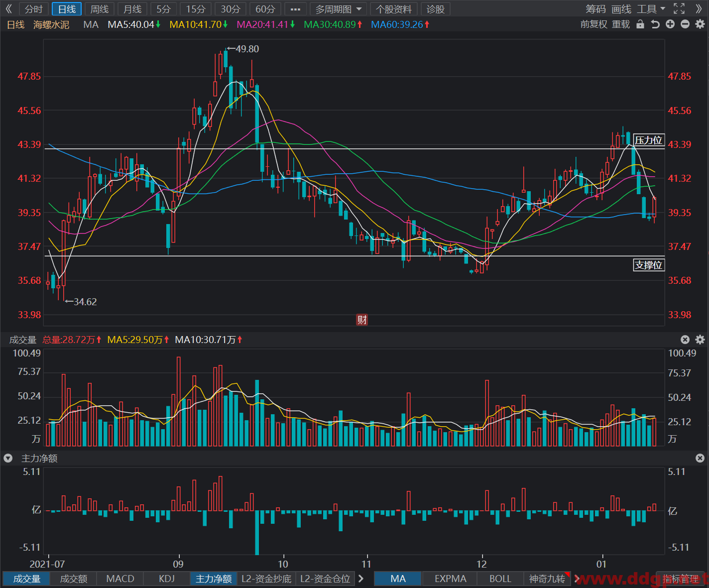The height and width of the screenshot is (588, 709).
Task: Click 筹码 chip distribution button
Action: pos(595,9)
